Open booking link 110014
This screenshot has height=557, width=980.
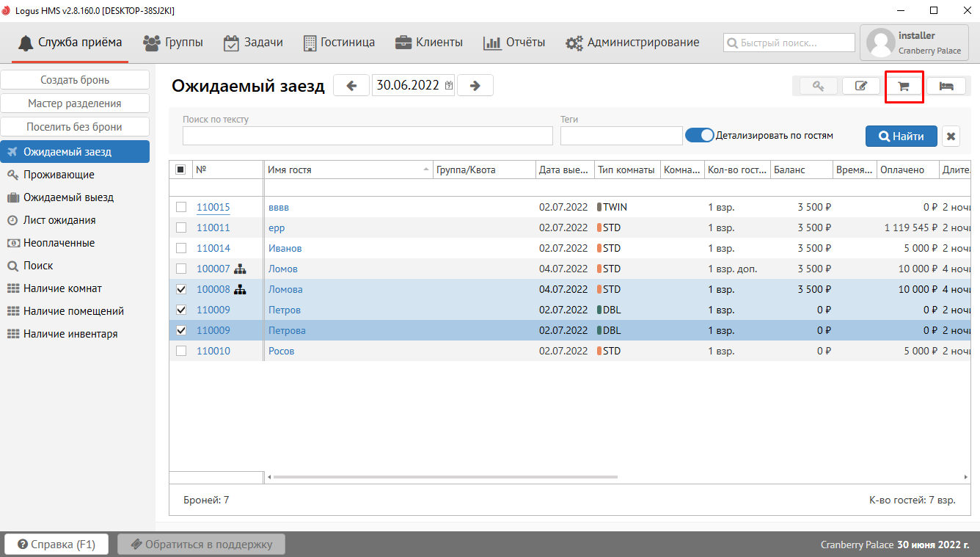[x=213, y=248]
